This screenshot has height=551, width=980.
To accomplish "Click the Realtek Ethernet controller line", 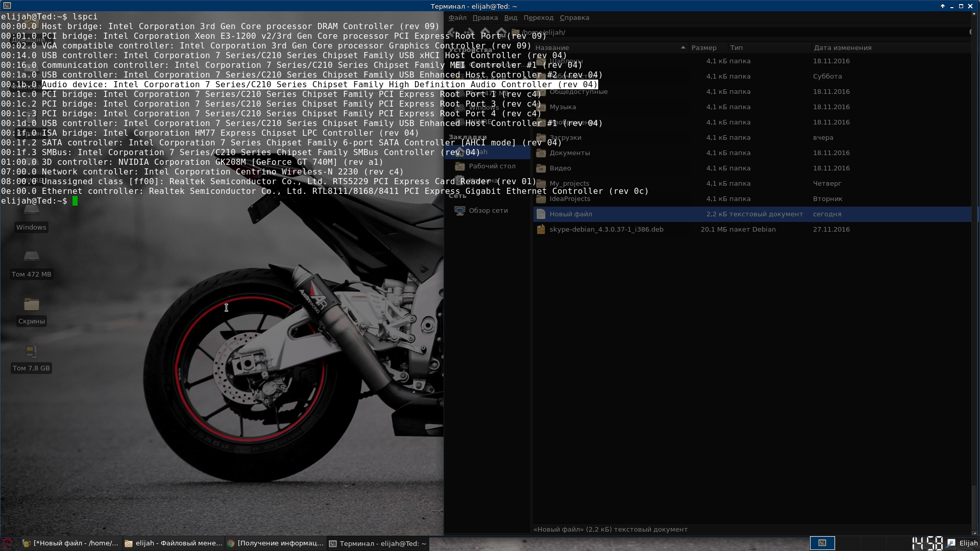I will tap(325, 191).
